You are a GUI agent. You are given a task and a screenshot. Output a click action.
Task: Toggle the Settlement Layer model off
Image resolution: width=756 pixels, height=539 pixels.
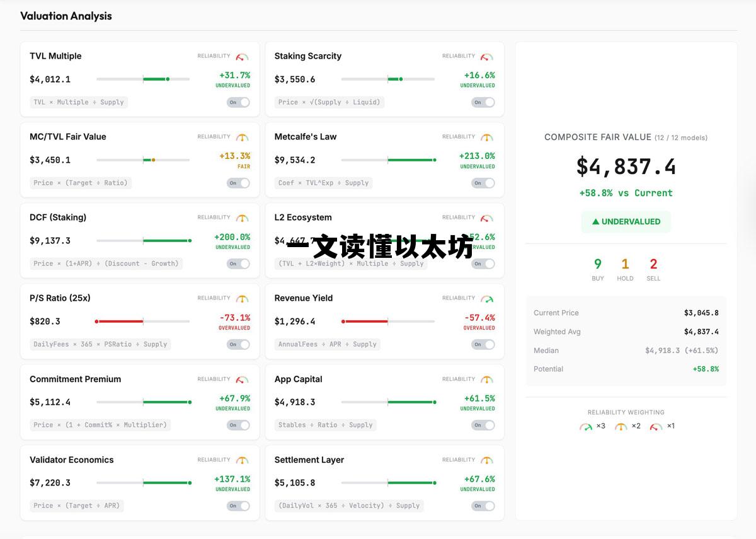483,506
